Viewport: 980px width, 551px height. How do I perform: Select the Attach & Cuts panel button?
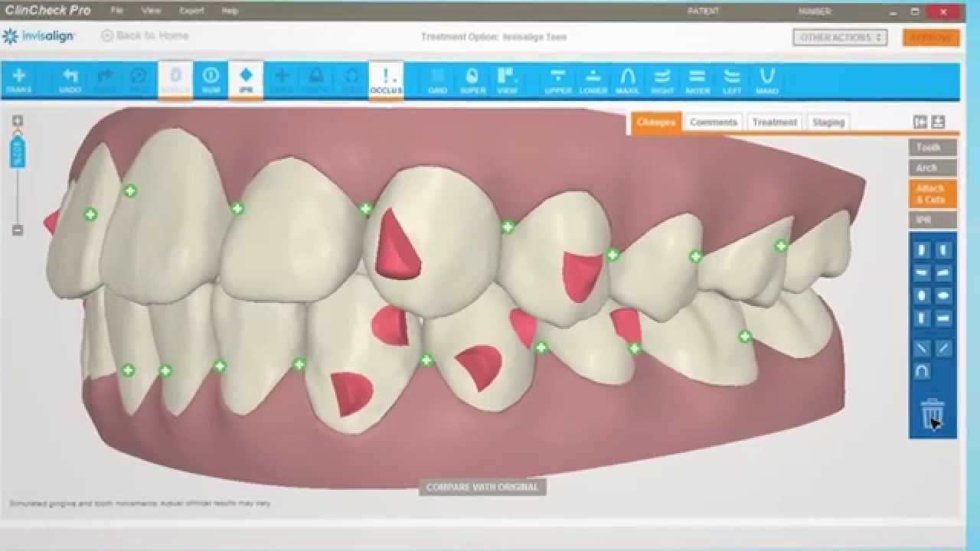coord(933,194)
